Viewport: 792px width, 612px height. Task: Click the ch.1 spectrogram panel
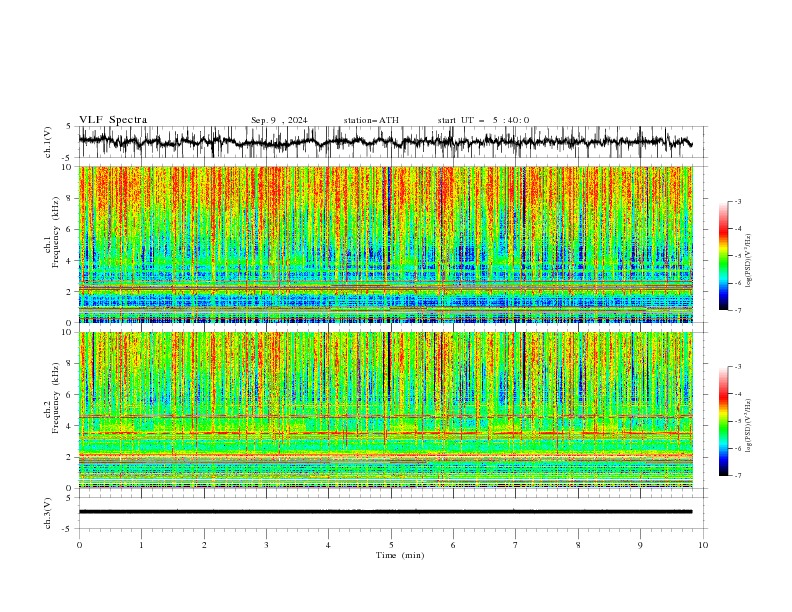[x=385, y=244]
